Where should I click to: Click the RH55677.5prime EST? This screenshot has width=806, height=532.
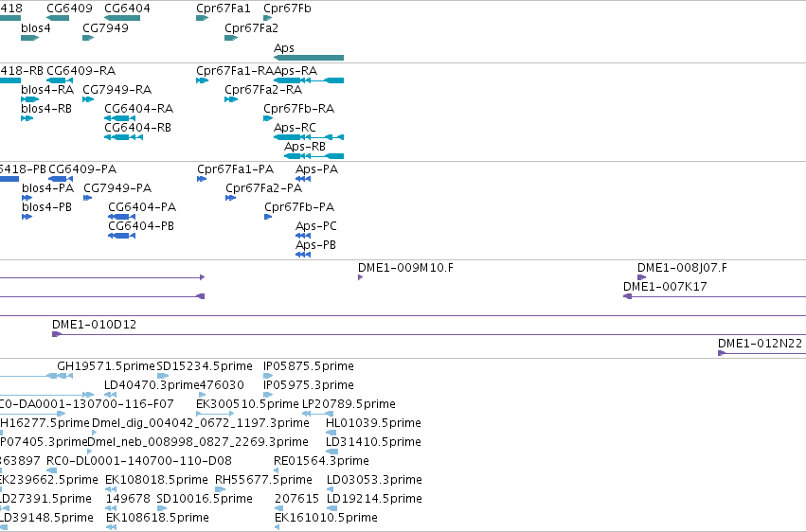point(220,490)
